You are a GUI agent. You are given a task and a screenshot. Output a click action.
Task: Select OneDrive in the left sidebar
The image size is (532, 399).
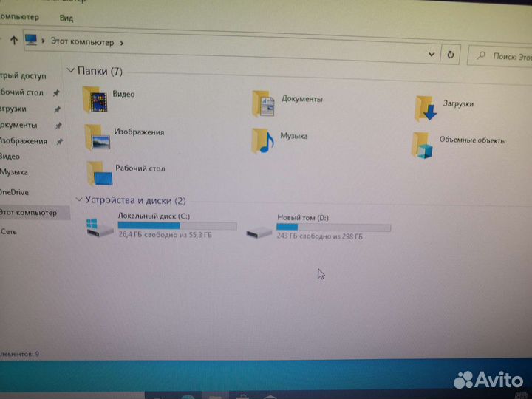(14, 192)
